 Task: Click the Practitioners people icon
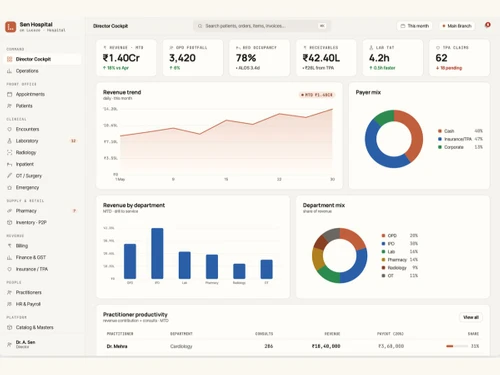pyautogui.click(x=10, y=293)
